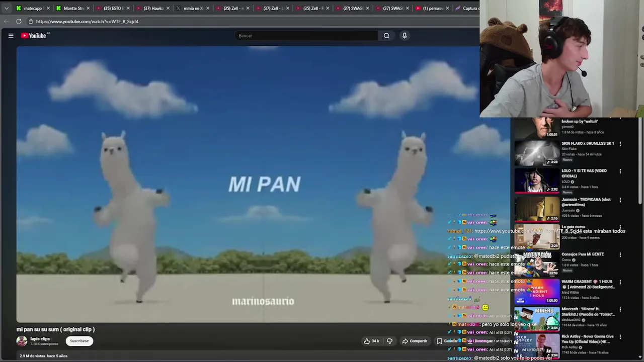This screenshot has width=644, height=362.
Task: Open options for WARM GRADIENT video
Action: click(x=620, y=283)
